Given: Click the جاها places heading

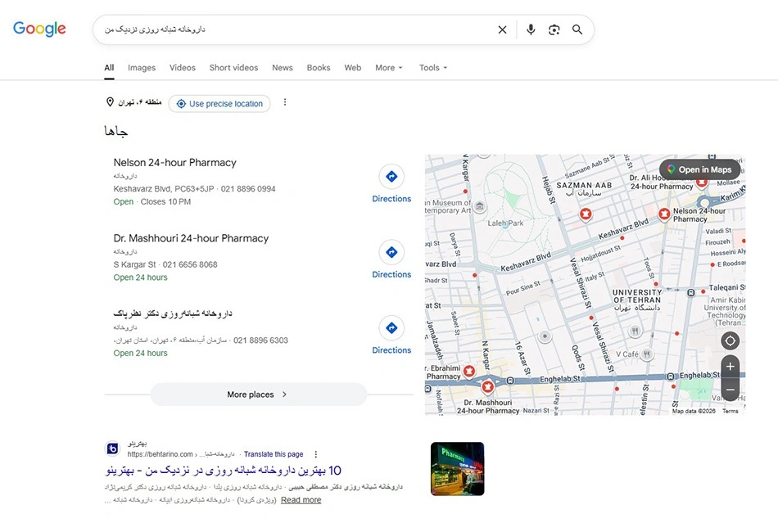Looking at the screenshot, I should click(x=116, y=132).
